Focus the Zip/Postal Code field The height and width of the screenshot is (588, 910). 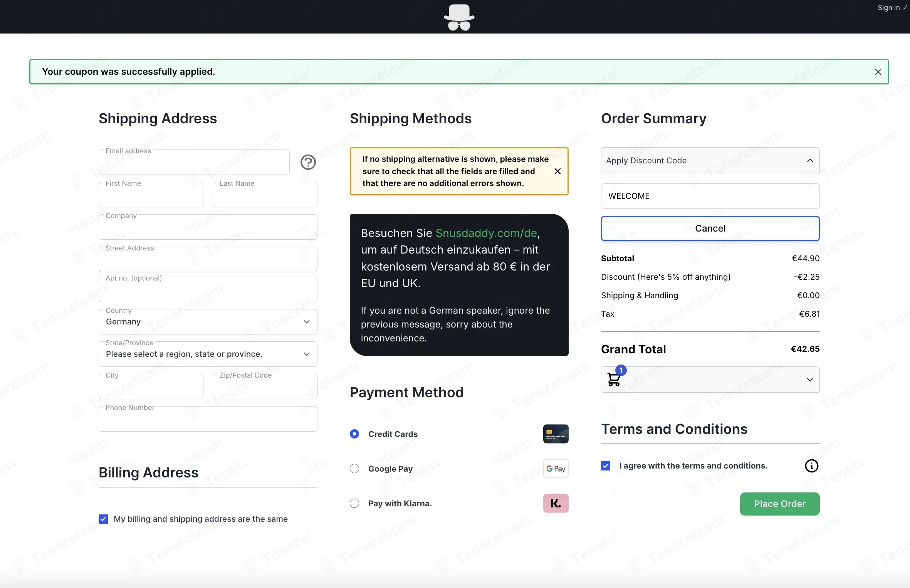tap(265, 386)
